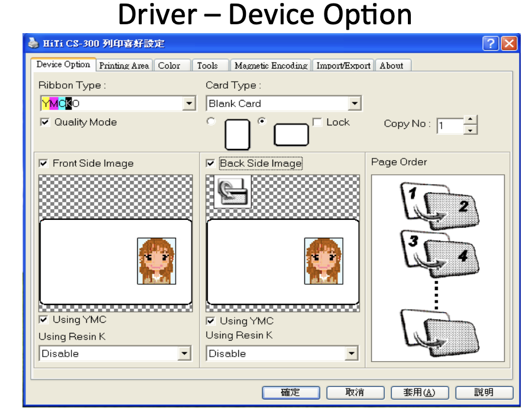This screenshot has width=532, height=408.
Task: Click page order cards 3 and 4 graphic
Action: 440,254
